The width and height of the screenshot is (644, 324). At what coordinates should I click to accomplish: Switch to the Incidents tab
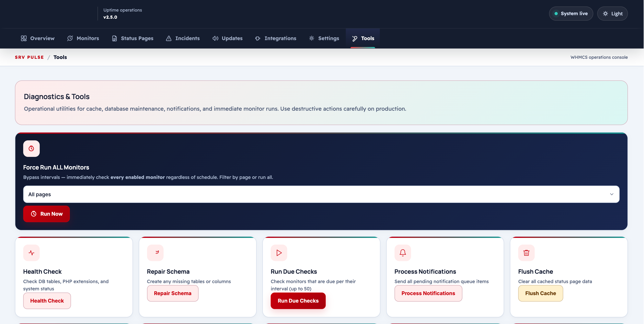183,38
